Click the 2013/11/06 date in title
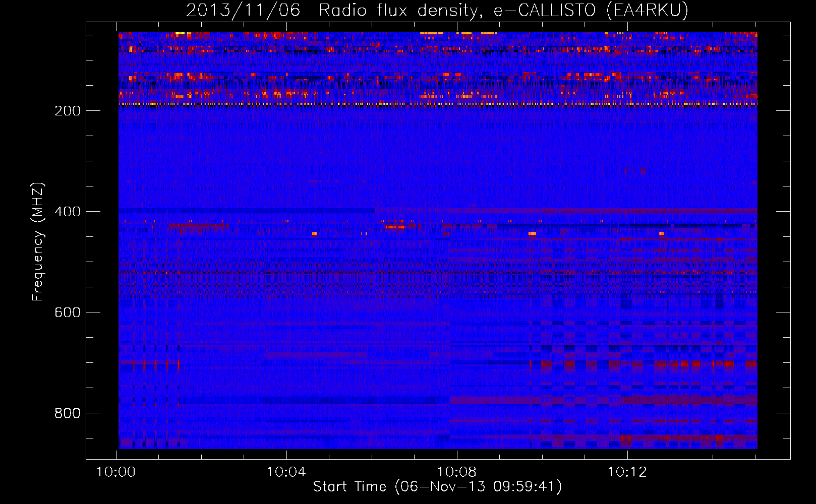Image resolution: width=816 pixels, height=504 pixels. pyautogui.click(x=243, y=10)
